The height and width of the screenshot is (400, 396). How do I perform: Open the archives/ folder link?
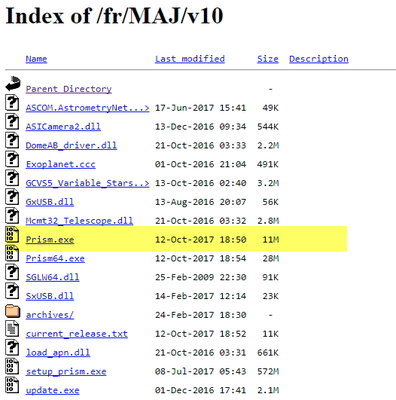coord(50,315)
